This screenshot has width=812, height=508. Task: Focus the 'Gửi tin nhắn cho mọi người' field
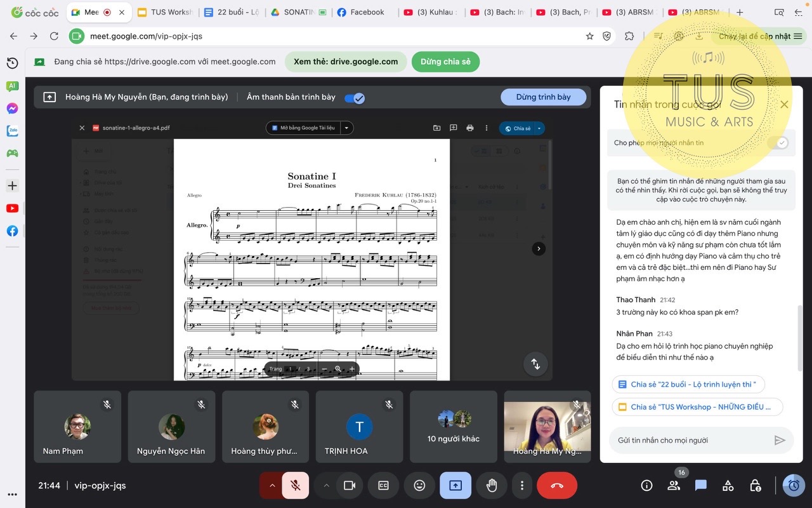point(691,440)
